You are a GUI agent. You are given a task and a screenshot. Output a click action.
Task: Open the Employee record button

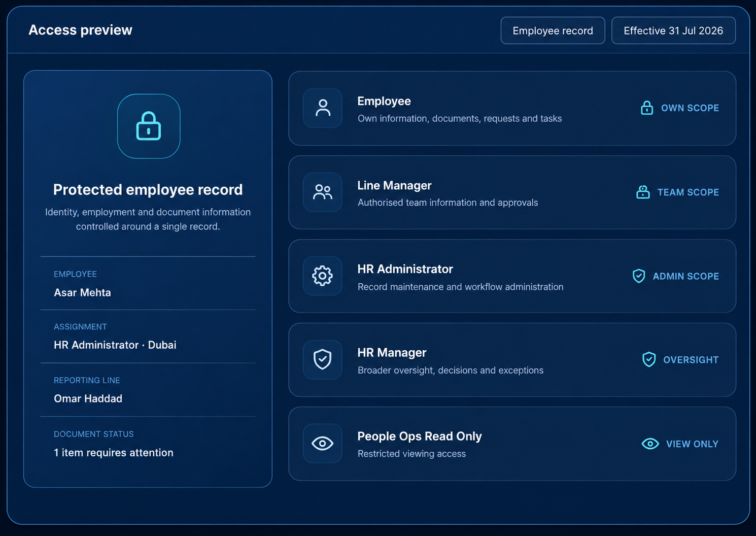point(553,30)
